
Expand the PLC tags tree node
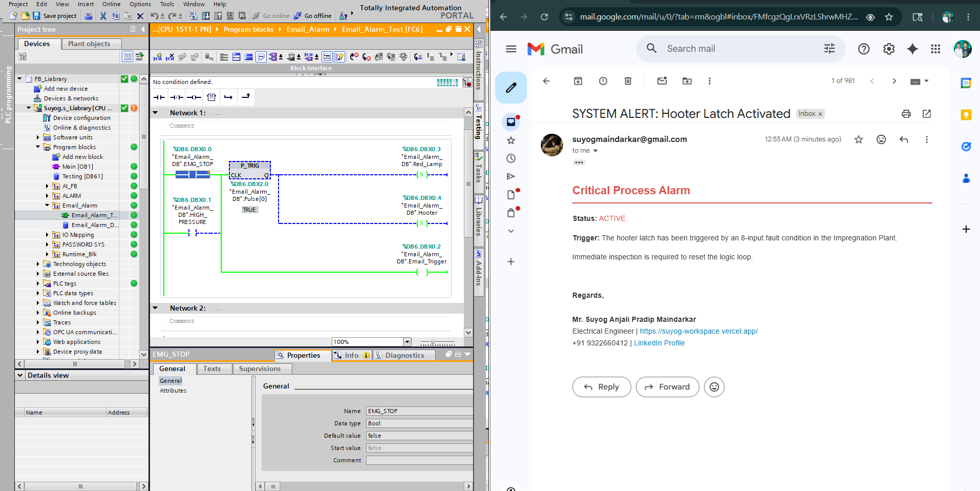[x=38, y=283]
